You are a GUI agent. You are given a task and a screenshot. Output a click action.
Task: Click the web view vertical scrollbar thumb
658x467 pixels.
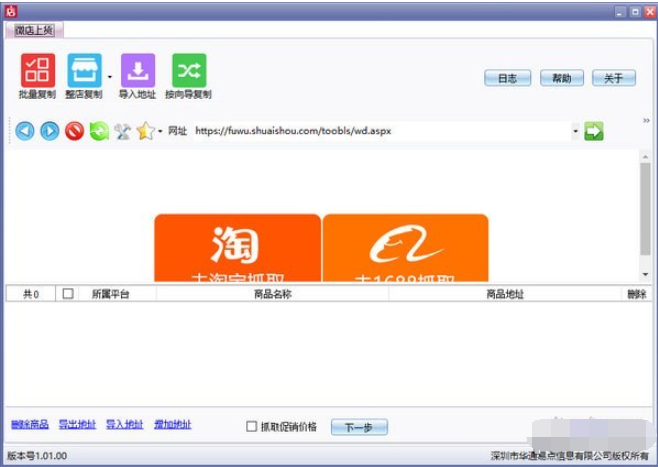tap(645, 209)
